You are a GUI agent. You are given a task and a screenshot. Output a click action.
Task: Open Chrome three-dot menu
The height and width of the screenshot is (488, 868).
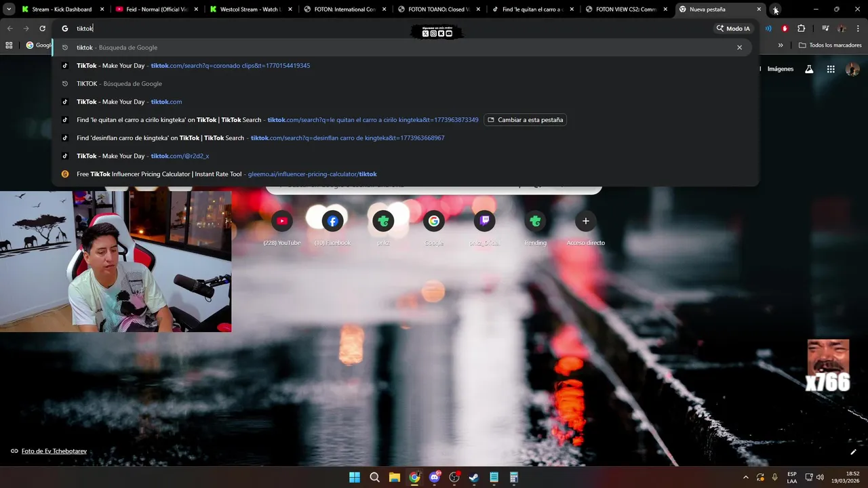pos(858,28)
